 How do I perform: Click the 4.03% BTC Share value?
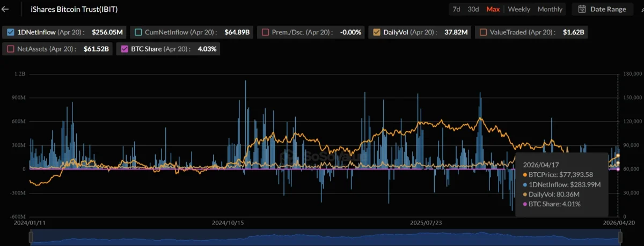point(207,49)
